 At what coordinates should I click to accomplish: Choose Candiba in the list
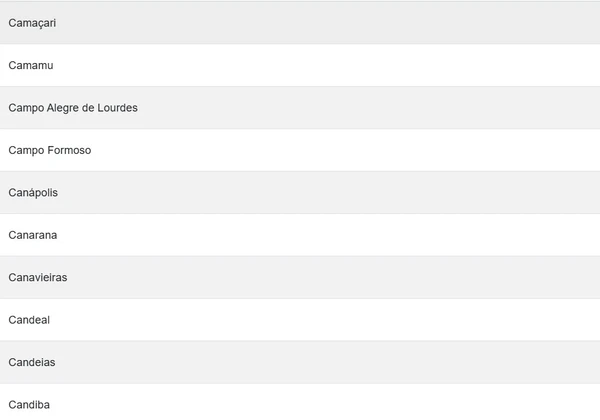coord(29,405)
